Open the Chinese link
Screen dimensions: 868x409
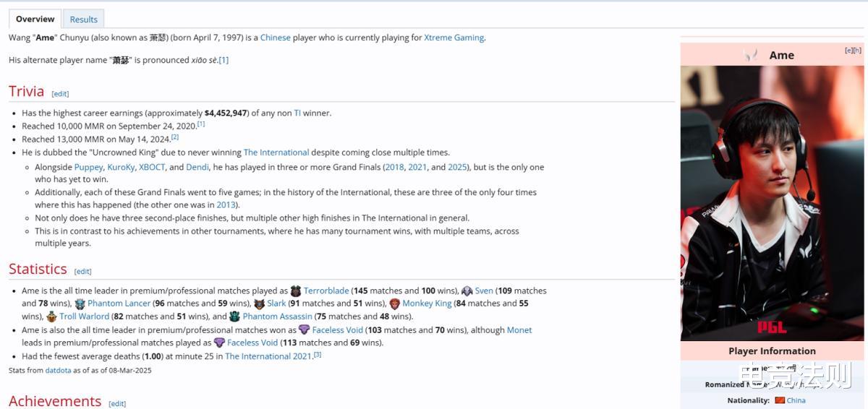[275, 38]
